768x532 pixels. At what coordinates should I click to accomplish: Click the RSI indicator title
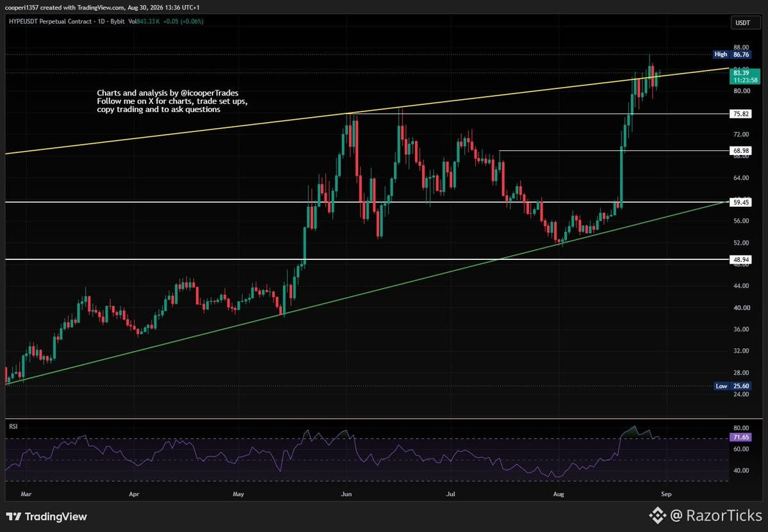click(x=13, y=426)
